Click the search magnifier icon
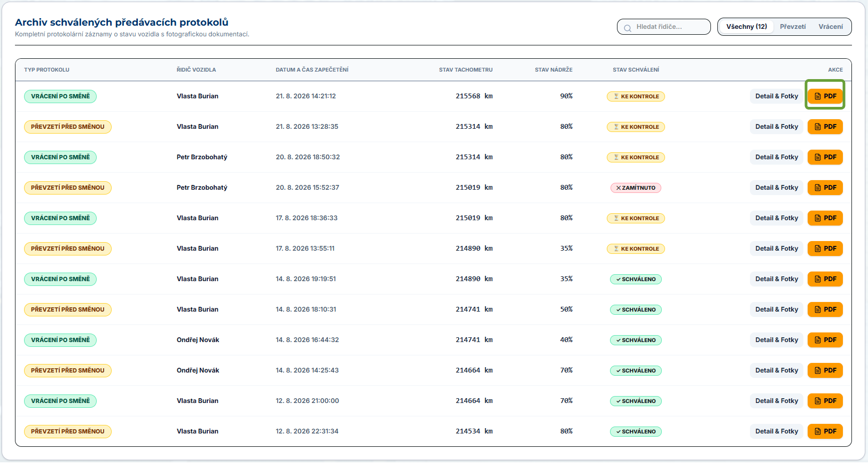This screenshot has height=465, width=868. tap(628, 27)
